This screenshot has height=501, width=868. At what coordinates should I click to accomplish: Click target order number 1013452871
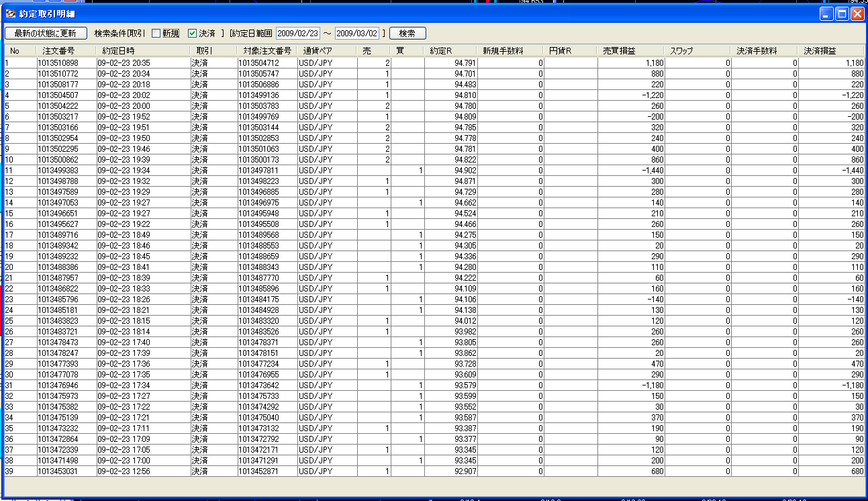coord(258,471)
